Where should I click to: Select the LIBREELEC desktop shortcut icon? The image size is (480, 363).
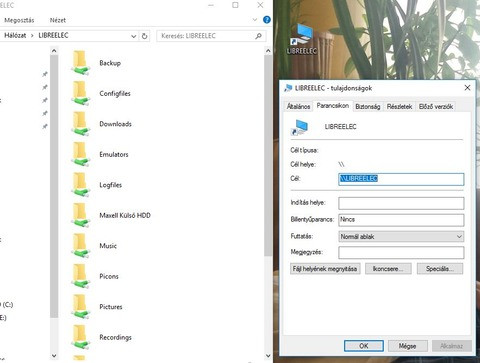[x=302, y=39]
